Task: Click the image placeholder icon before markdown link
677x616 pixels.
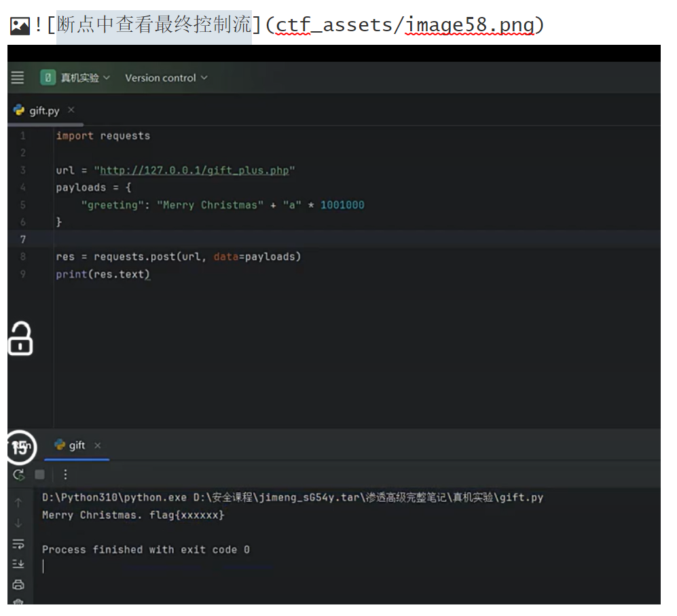Action: 20,26
